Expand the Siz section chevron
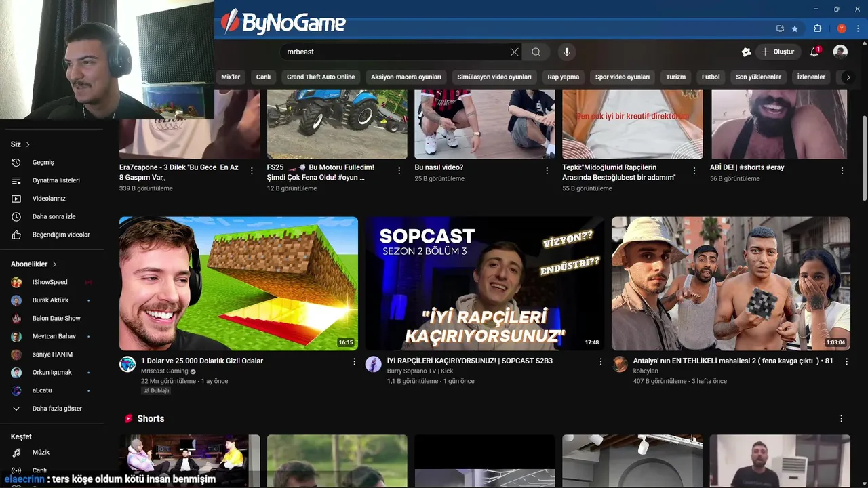The width and height of the screenshot is (868, 488). pyautogui.click(x=28, y=144)
